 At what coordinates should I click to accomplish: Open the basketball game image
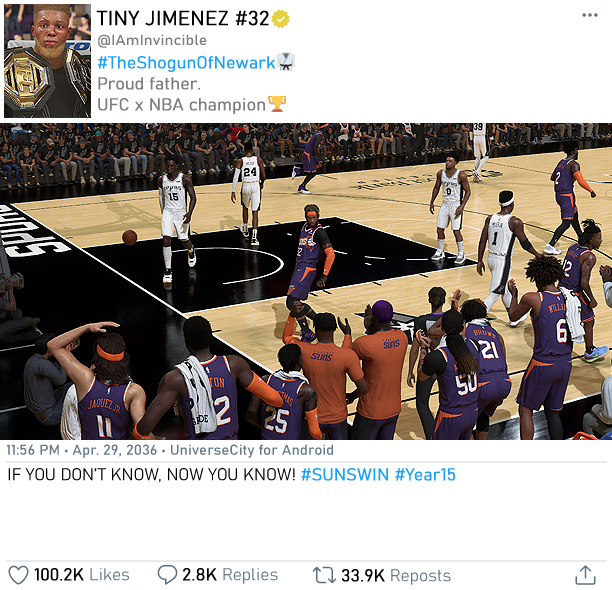pyautogui.click(x=306, y=281)
